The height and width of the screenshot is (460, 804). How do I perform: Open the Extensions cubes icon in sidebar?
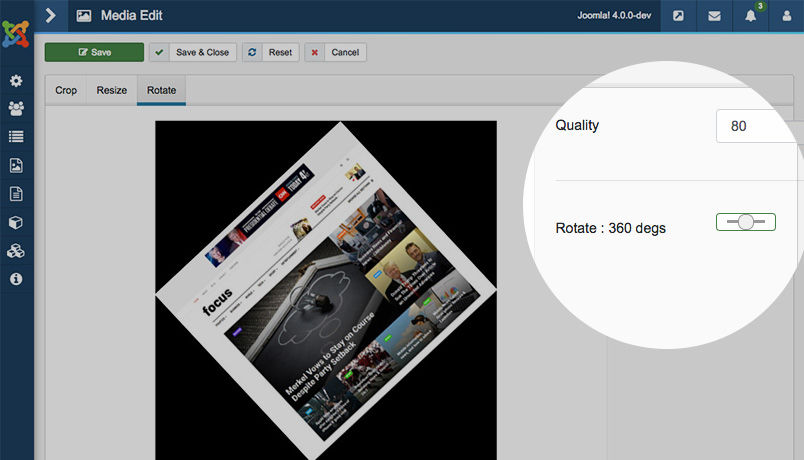(16, 250)
